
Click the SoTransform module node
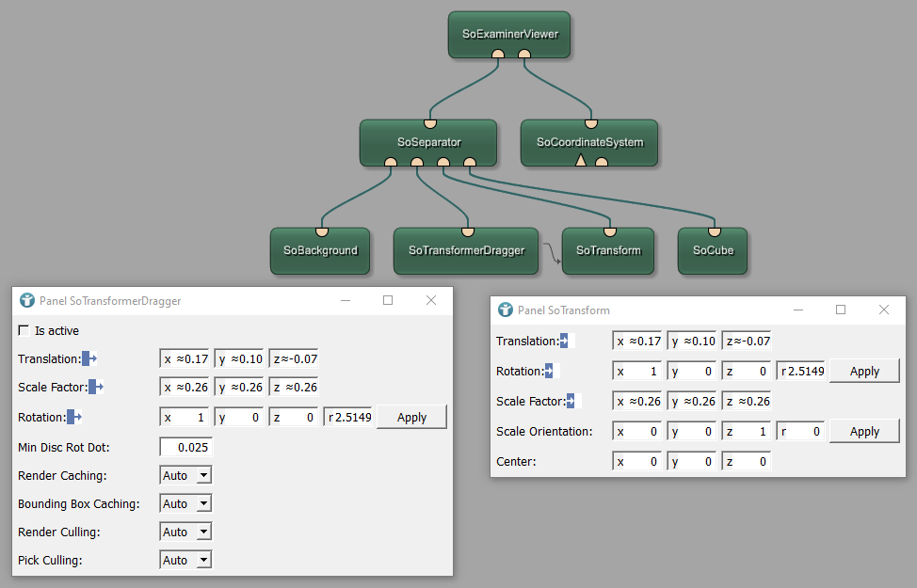(x=608, y=251)
